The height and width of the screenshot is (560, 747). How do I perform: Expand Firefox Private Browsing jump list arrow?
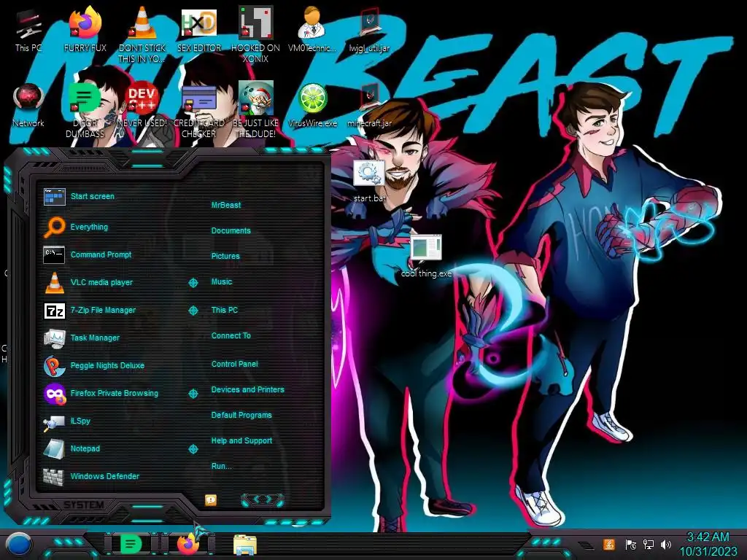[x=193, y=393]
